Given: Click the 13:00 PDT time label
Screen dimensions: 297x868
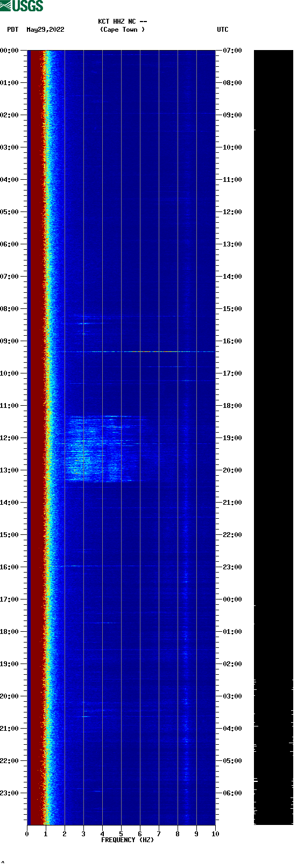Looking at the screenshot, I should pyautogui.click(x=10, y=470).
